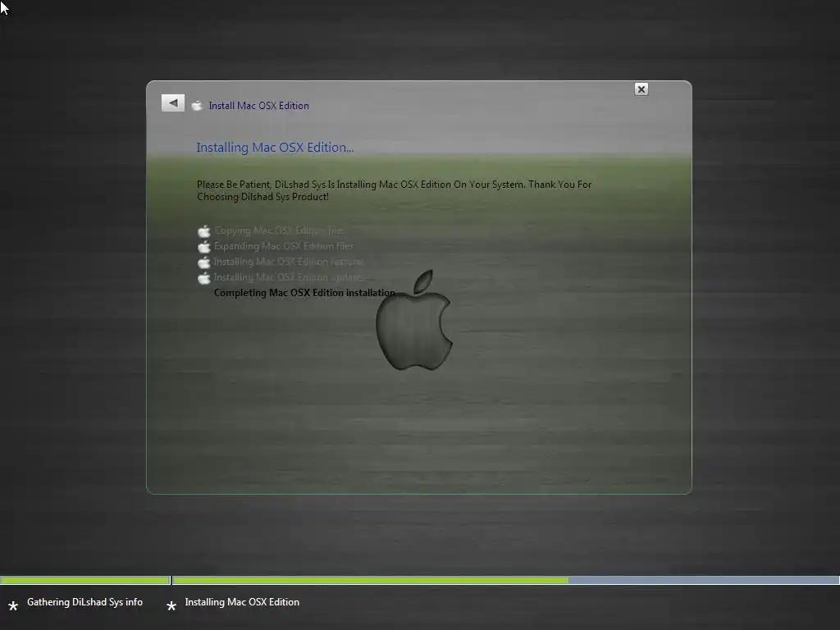Click 'Gathering DiLshad Sys info' label
This screenshot has width=840, height=630.
click(x=84, y=602)
